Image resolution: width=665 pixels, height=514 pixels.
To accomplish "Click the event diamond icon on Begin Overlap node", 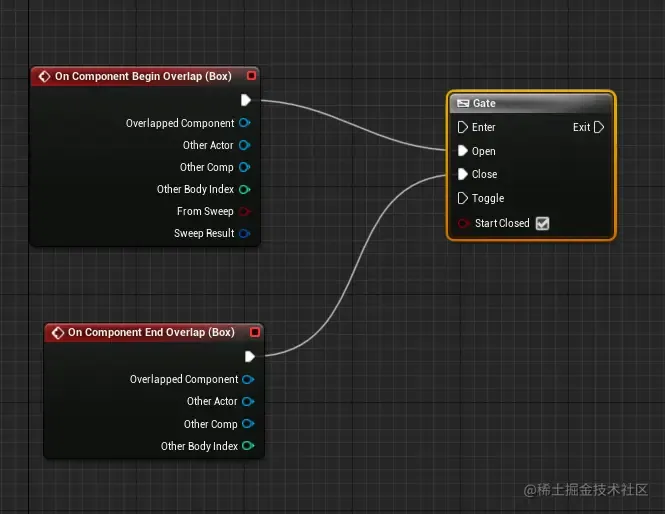I will pyautogui.click(x=44, y=76).
